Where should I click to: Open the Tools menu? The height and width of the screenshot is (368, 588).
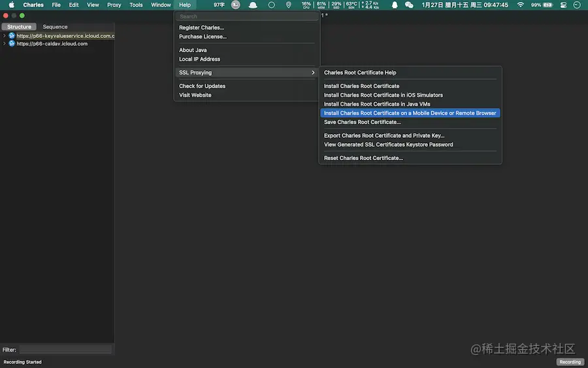point(136,5)
